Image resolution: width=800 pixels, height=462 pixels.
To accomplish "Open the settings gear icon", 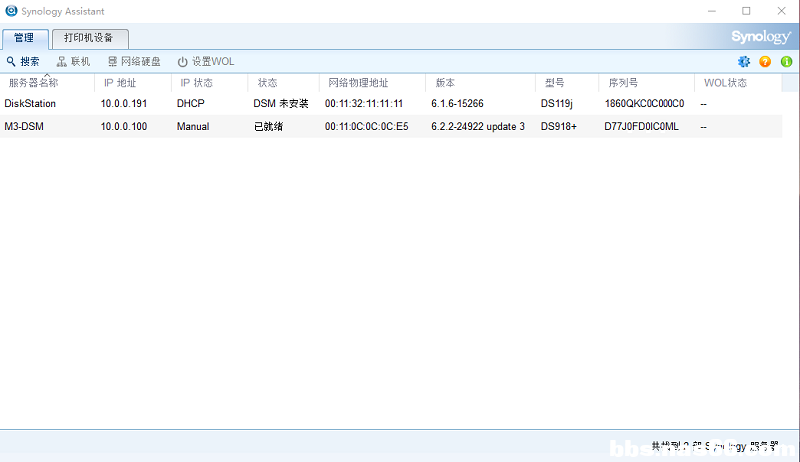I will pyautogui.click(x=744, y=62).
